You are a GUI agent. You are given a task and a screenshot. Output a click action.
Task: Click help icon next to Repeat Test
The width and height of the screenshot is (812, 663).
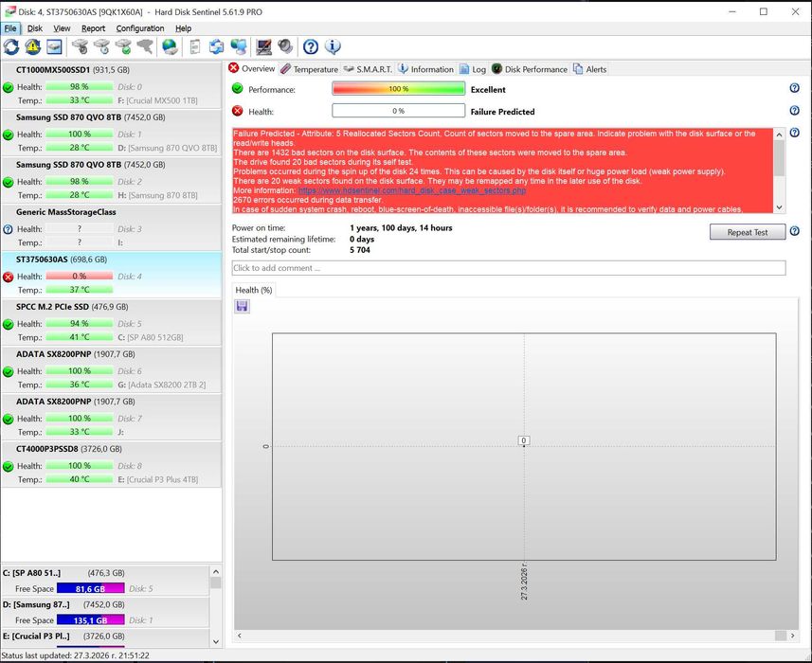click(794, 232)
